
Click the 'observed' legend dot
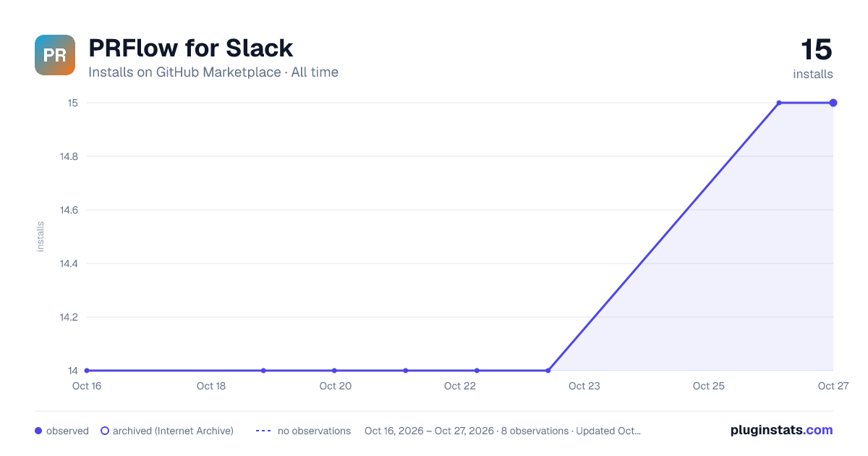pyautogui.click(x=38, y=431)
